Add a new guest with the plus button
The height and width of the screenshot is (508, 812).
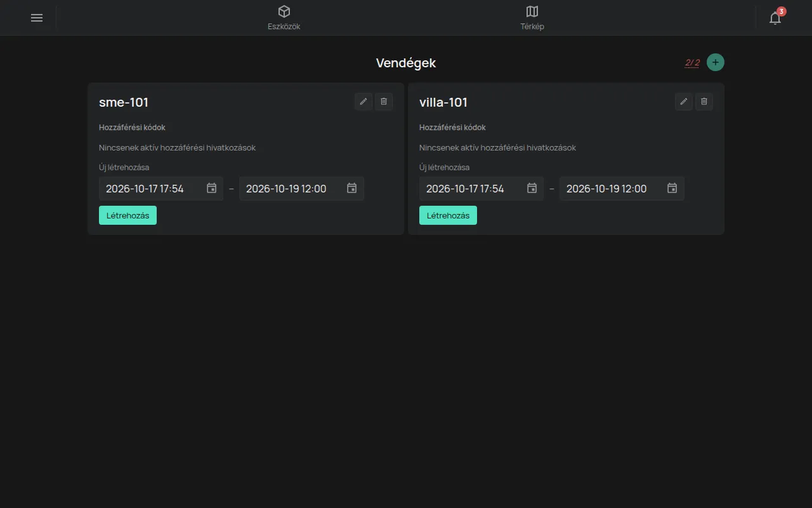(716, 62)
